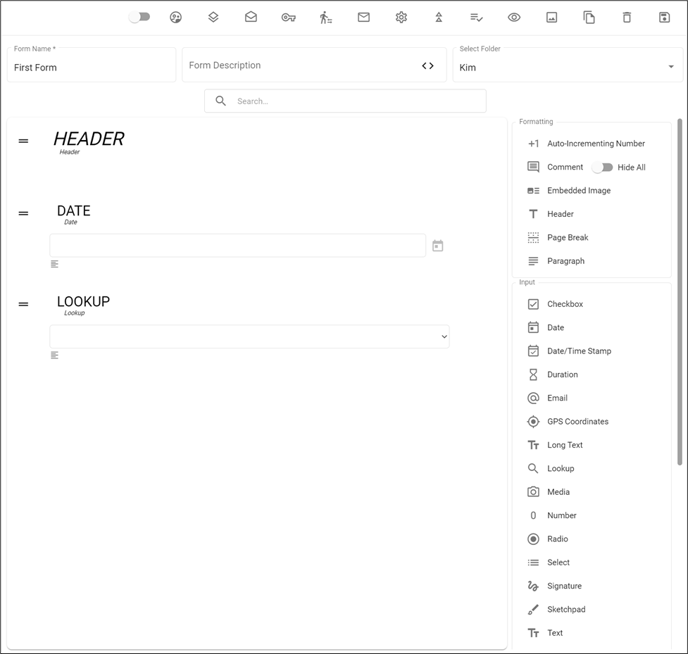Click the DATE input box
Screen dimensions: 688x654
(237, 245)
